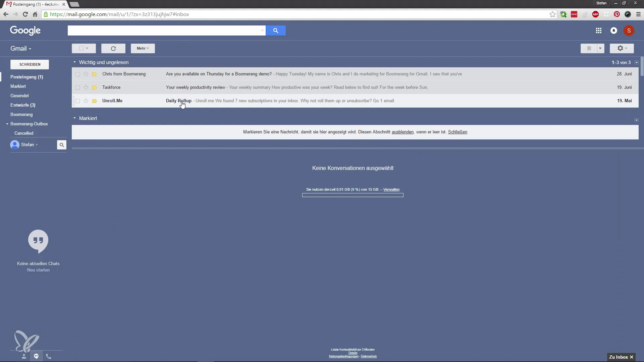Viewport: 644px width, 362px height.
Task: Click importance marker on Unroll.Me email
Action: pos(95,101)
